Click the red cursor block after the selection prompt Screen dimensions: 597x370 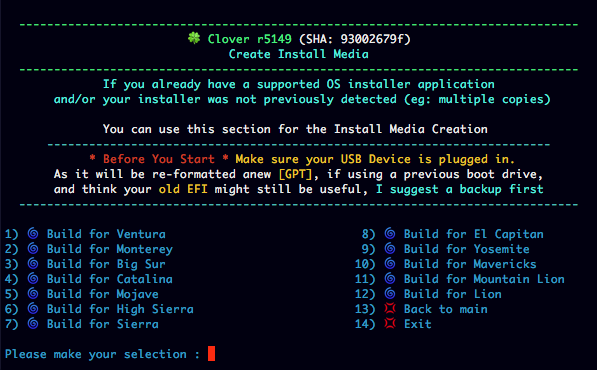[211, 354]
